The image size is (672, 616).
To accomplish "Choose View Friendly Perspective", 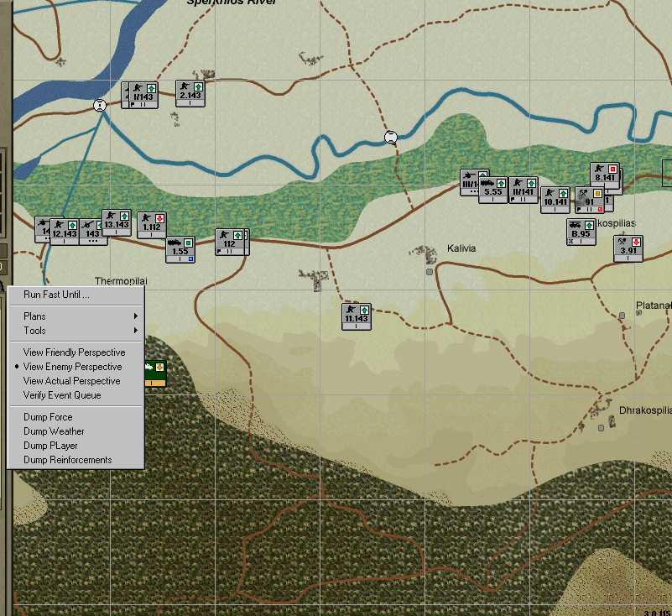I will (76, 352).
